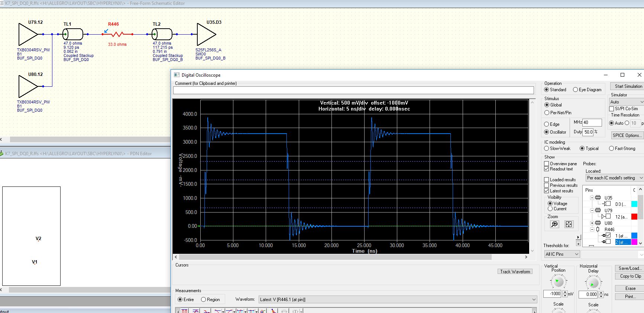Open the Waveform selection dropdown

(398, 300)
